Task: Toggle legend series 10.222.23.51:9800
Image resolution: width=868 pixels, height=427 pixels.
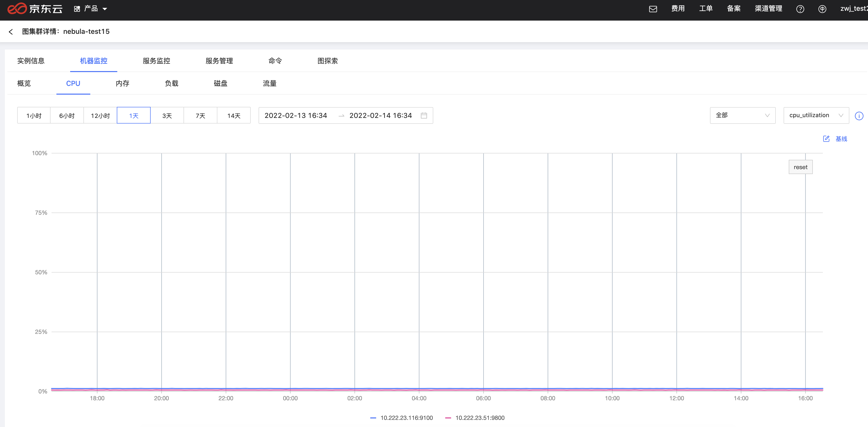Action: pyautogui.click(x=474, y=418)
